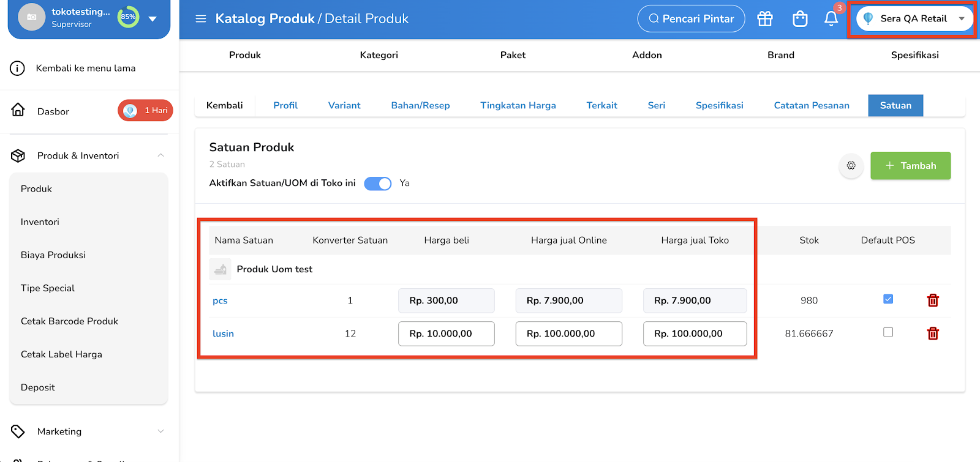Viewport: 980px width, 462px height.
Task: Click Harga jual Toko field for pcs
Action: tap(695, 300)
